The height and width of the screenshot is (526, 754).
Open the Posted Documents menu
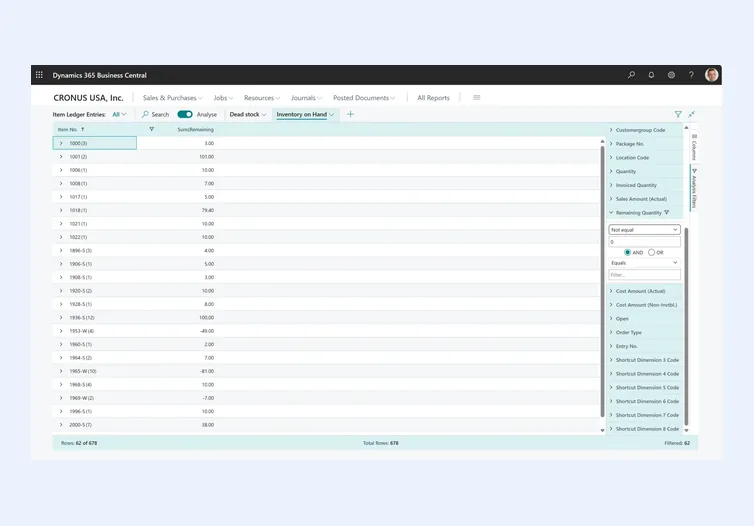[x=364, y=98]
